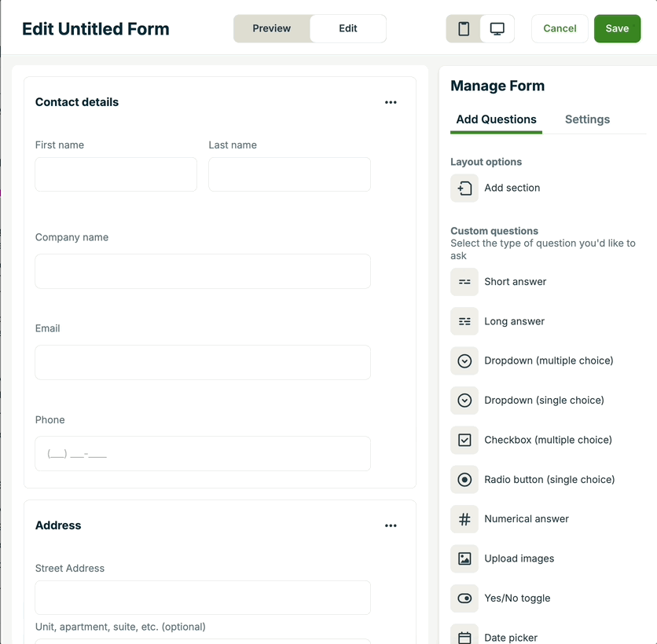Open Contact details section options menu

(391, 102)
